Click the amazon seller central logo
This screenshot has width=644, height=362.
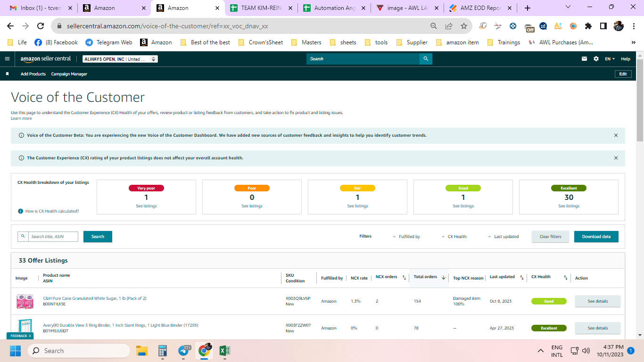point(46,59)
